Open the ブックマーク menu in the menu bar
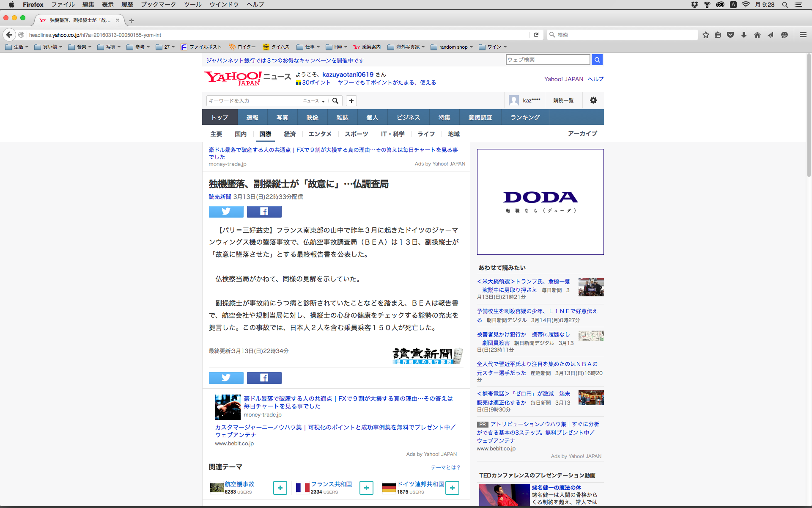812x508 pixels. pyautogui.click(x=158, y=4)
